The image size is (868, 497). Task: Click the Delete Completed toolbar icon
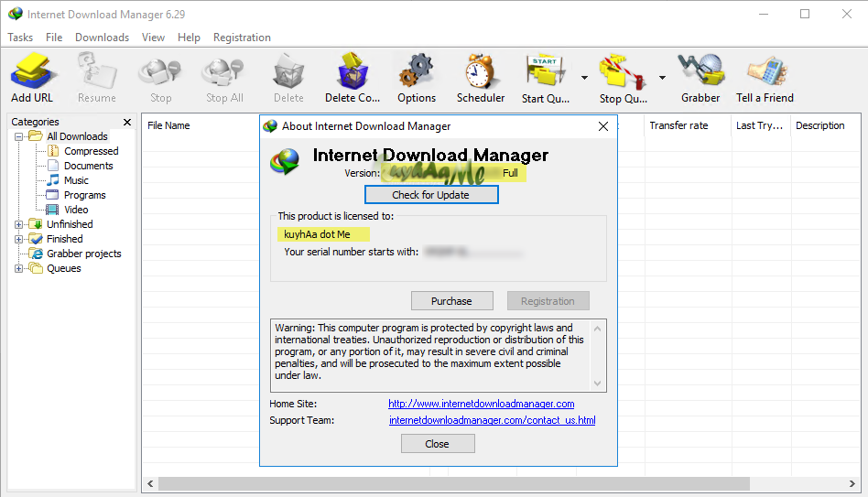[x=353, y=70]
